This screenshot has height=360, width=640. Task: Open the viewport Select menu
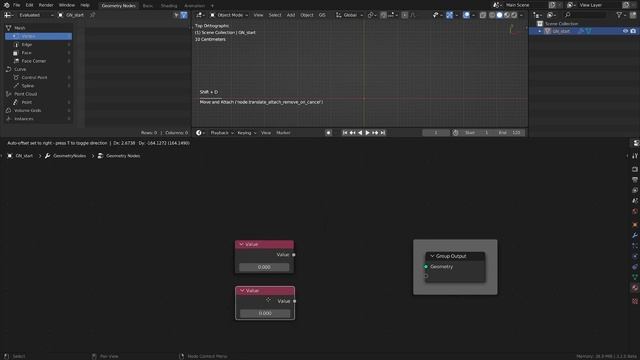point(275,15)
